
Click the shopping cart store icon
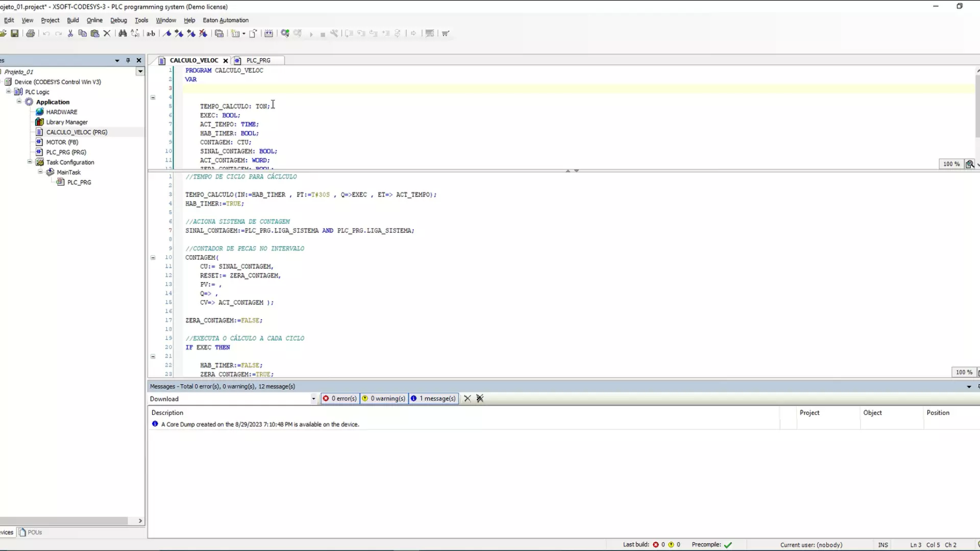point(446,34)
